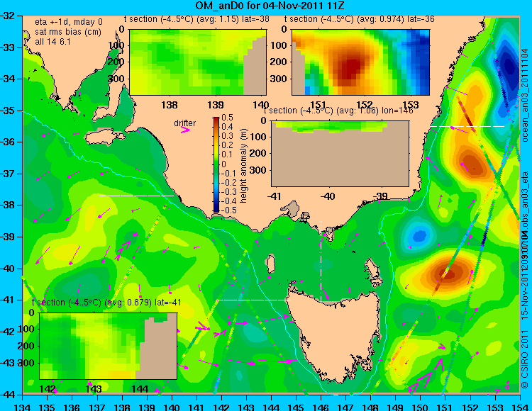Click the 154 longitude label on bottom axis

pos(519,407)
